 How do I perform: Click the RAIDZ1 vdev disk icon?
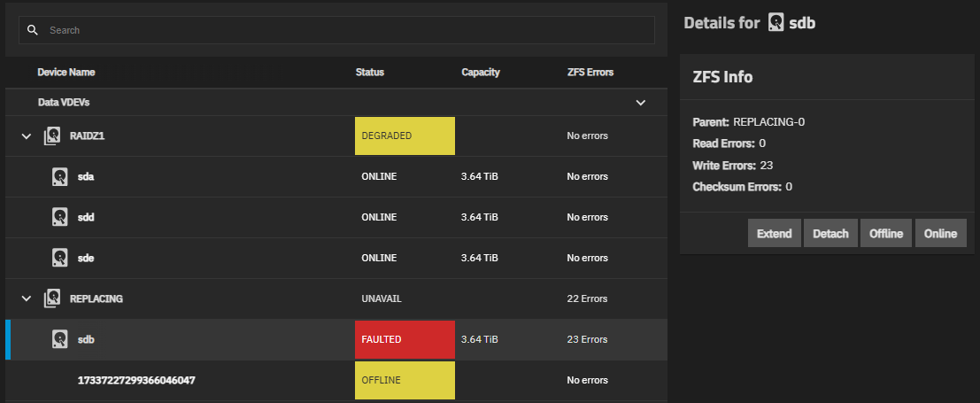[x=52, y=136]
